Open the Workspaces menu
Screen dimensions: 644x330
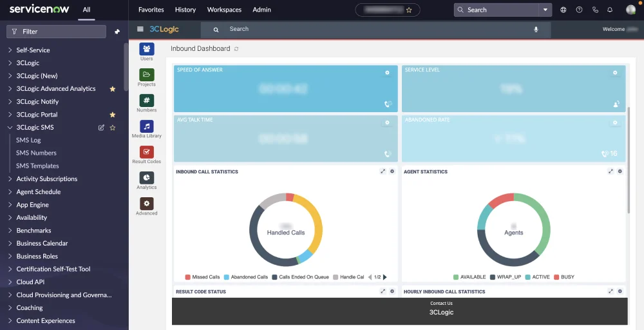click(x=224, y=10)
